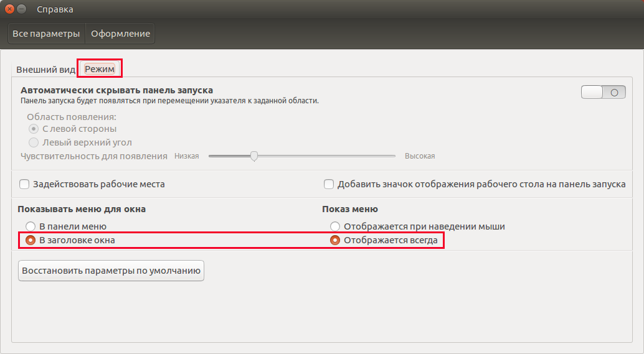The image size is (644, 354).
Task: Click the Справка window title text
Action: [x=55, y=9]
